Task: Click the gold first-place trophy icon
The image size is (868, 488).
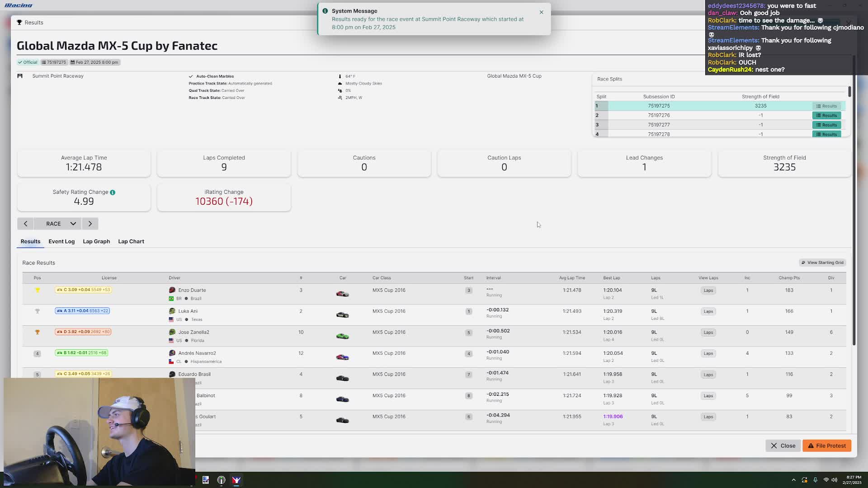Action: point(38,290)
